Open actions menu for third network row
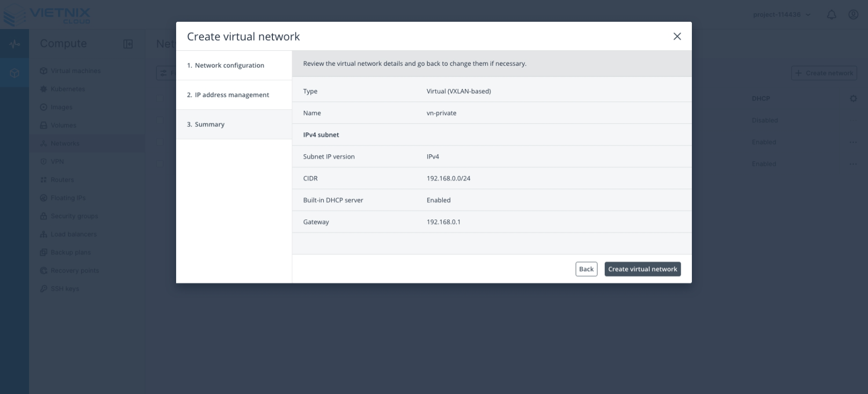This screenshot has height=394, width=868. click(853, 164)
